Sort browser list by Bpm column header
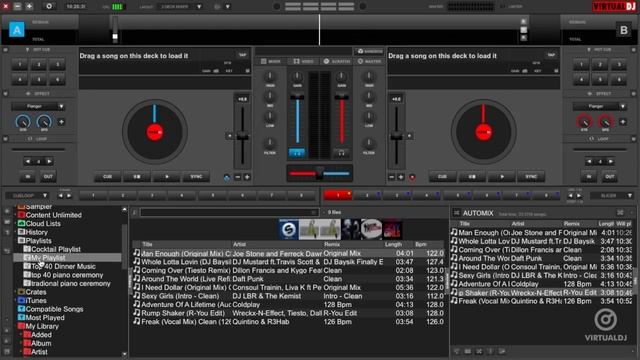 [x=421, y=244]
